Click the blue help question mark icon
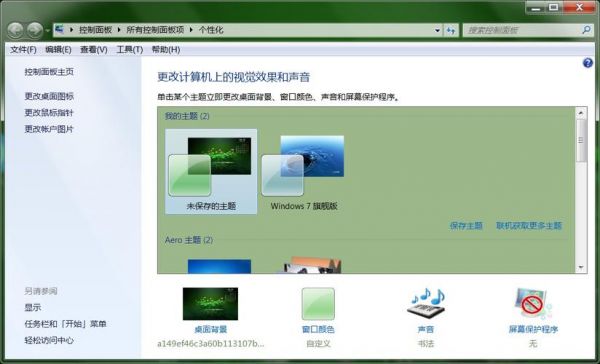600x364 pixels. (x=588, y=63)
